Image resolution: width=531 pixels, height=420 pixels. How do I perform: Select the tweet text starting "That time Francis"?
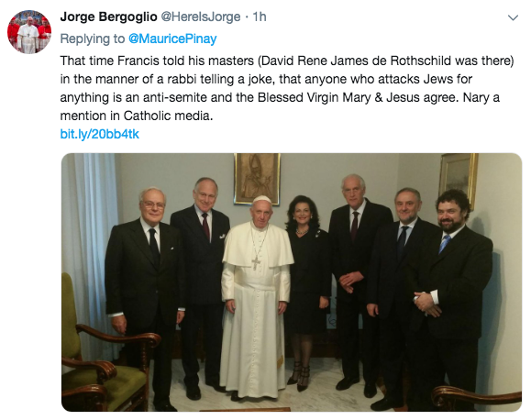tap(287, 88)
